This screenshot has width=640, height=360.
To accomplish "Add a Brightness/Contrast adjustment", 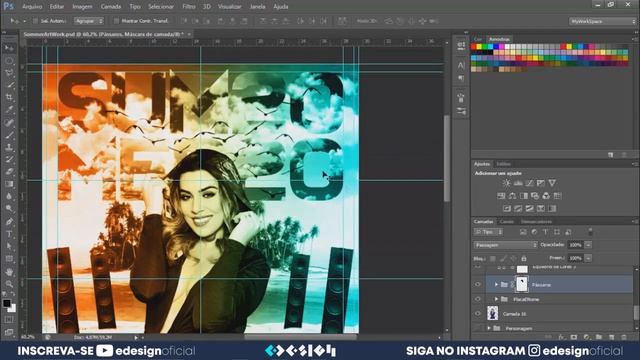I will 507,183.
